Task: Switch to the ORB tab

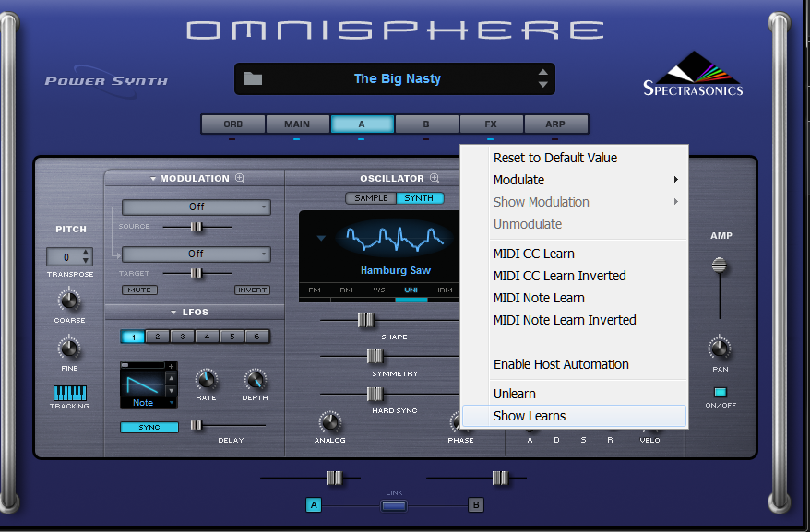Action: (x=233, y=124)
